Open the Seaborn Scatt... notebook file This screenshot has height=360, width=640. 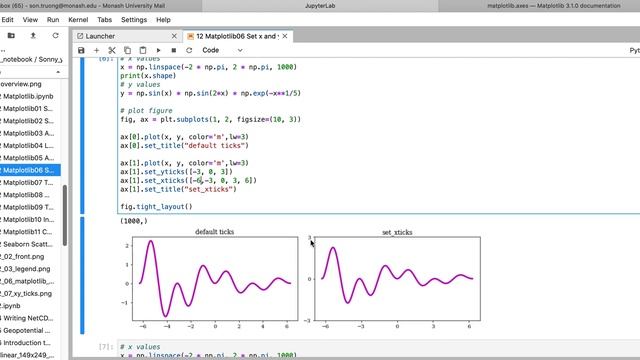[30, 244]
